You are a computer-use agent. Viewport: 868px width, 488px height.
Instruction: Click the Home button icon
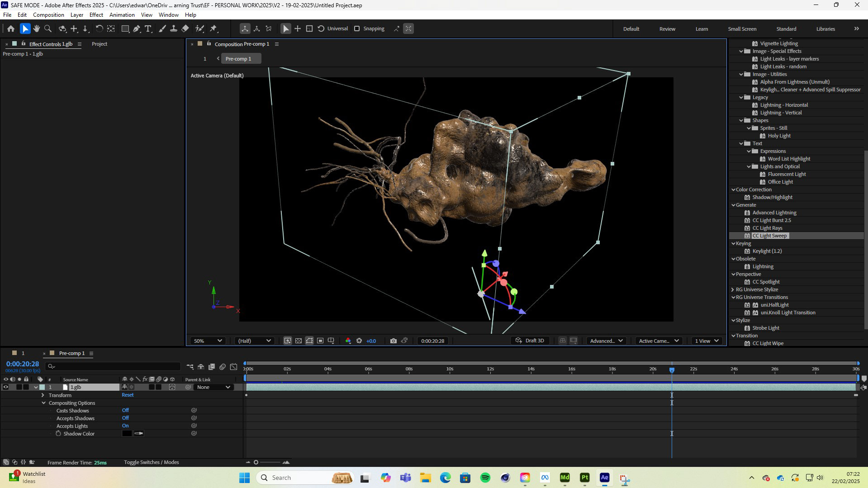11,28
